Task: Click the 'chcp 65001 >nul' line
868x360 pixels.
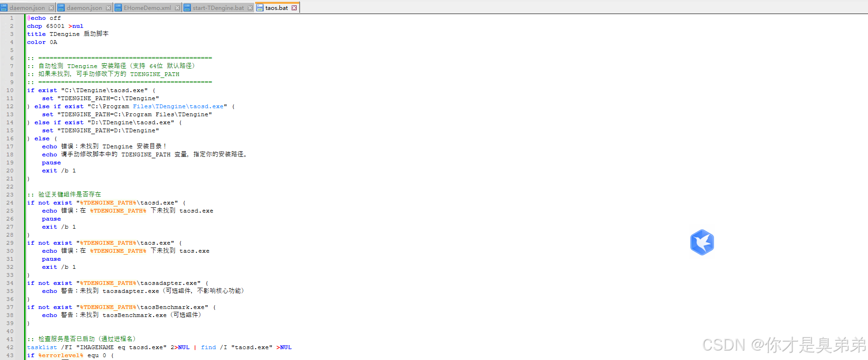Action: 55,26
